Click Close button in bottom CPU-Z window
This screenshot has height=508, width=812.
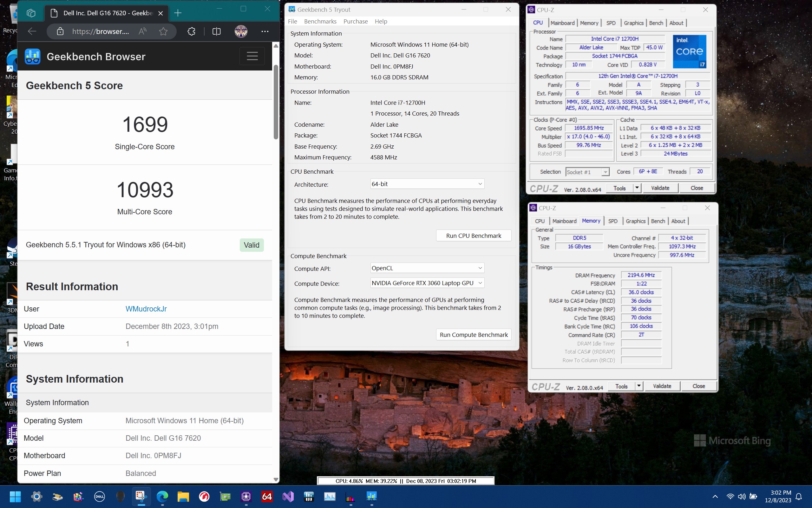point(698,386)
